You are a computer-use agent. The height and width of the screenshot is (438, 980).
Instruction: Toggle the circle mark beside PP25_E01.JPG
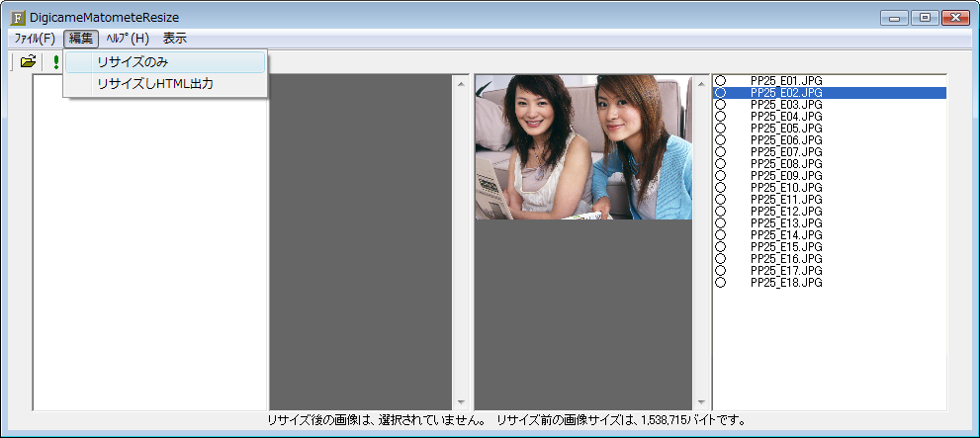pos(721,81)
